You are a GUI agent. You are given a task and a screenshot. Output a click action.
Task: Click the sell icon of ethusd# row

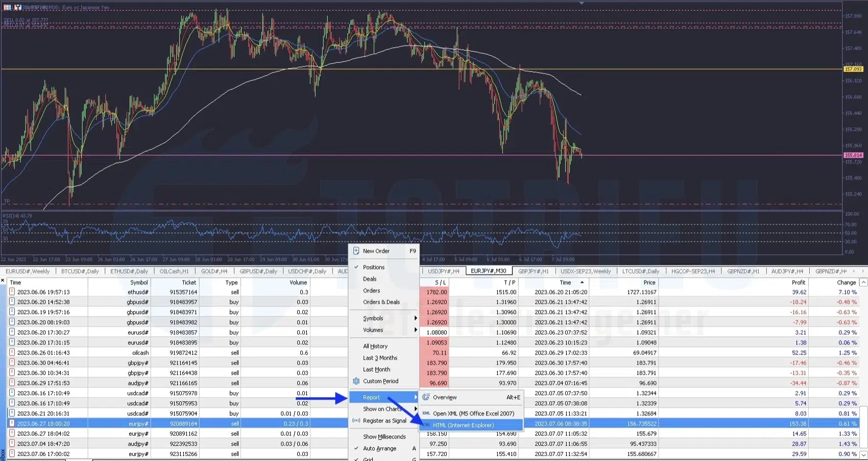coord(12,292)
